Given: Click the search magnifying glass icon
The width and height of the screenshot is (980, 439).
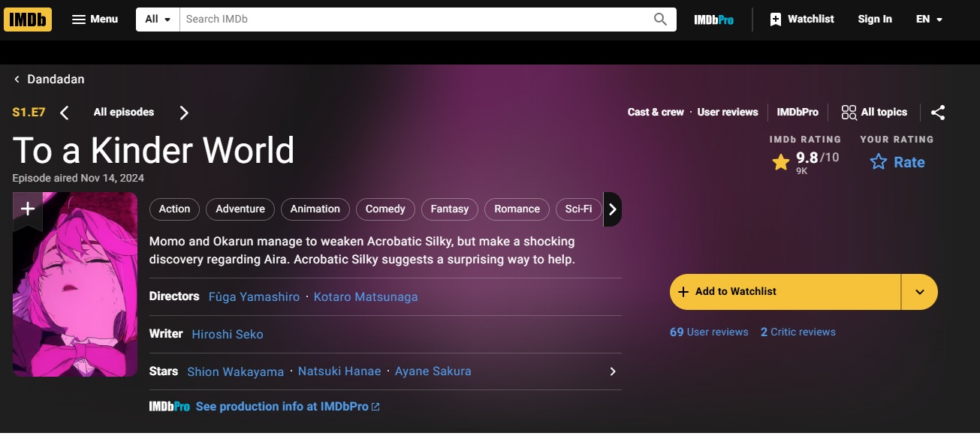Looking at the screenshot, I should coord(660,20).
